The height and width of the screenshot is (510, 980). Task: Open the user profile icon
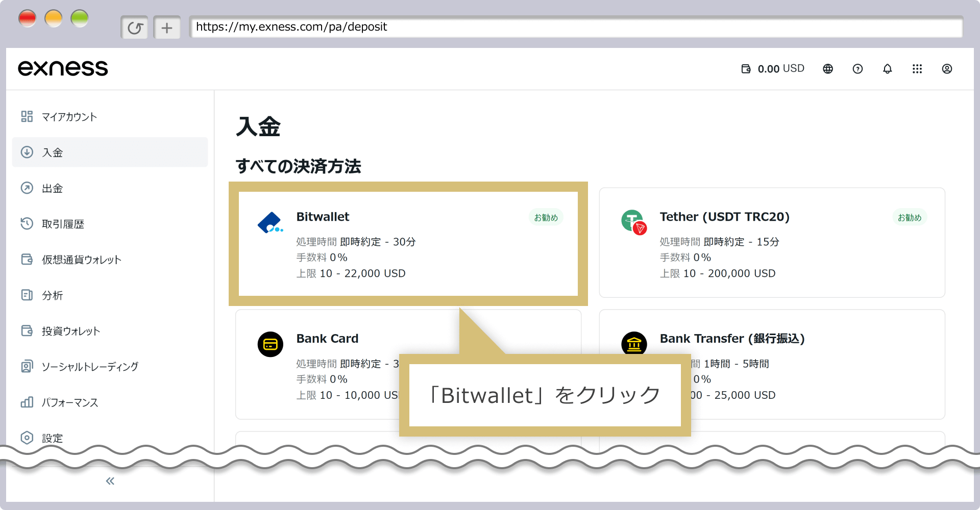coord(947,69)
